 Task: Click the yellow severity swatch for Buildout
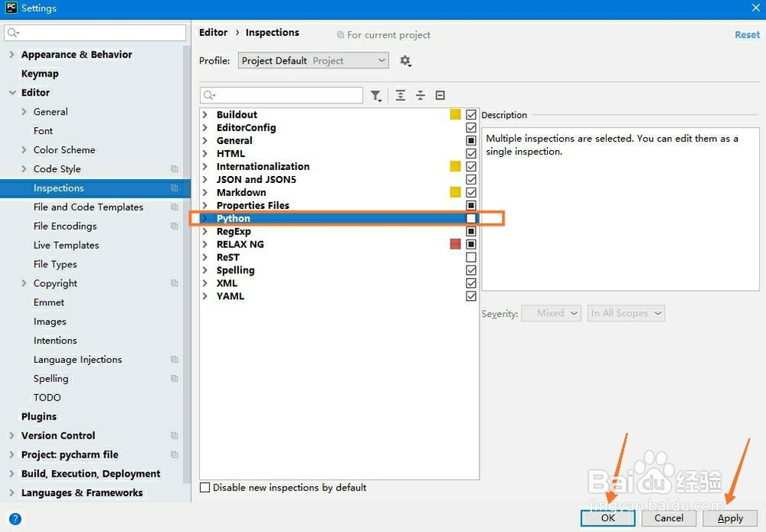click(x=455, y=114)
